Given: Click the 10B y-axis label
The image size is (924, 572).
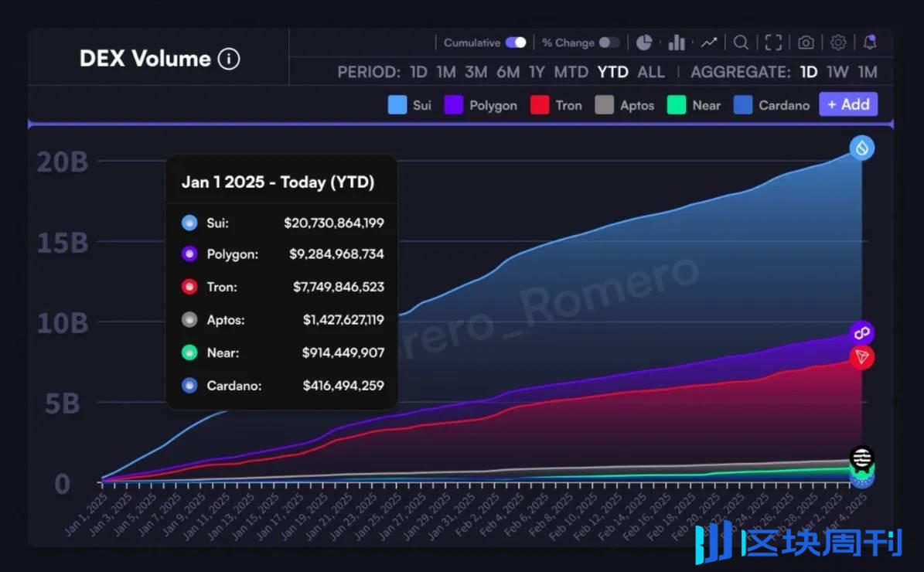Looking at the screenshot, I should 63,323.
